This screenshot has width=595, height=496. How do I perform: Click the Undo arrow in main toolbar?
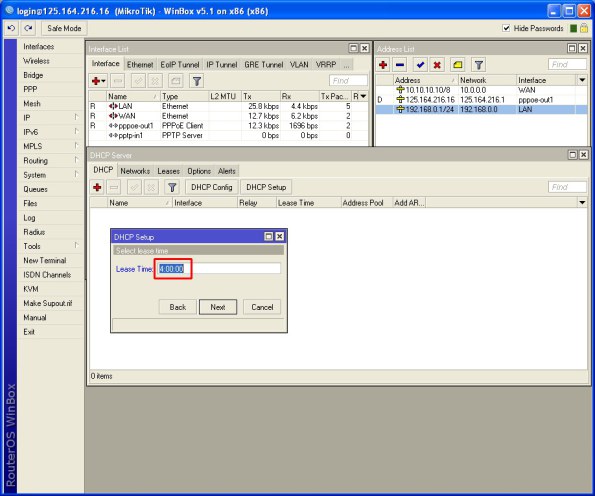pos(11,28)
